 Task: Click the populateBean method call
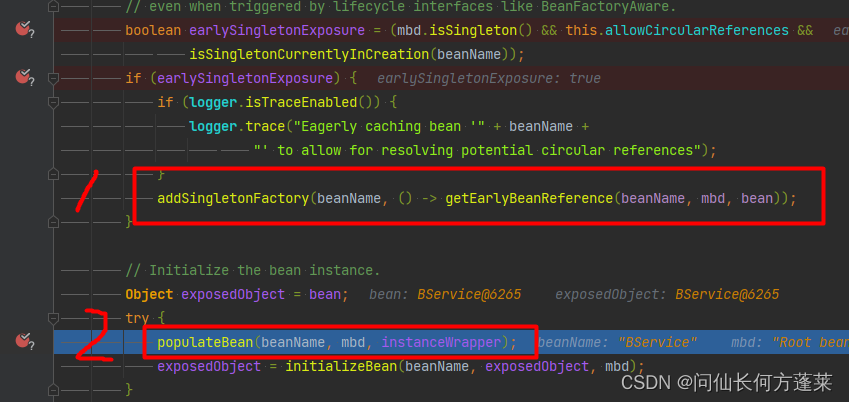point(205,342)
